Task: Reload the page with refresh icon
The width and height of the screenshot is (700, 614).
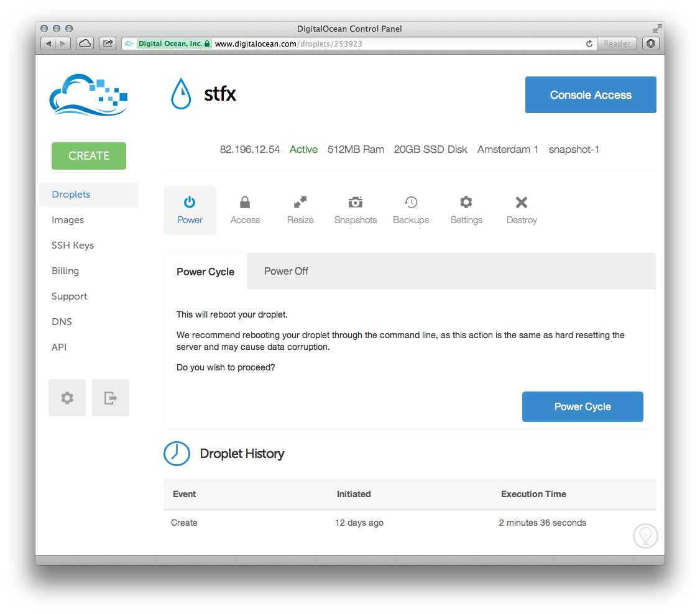Action: click(589, 44)
